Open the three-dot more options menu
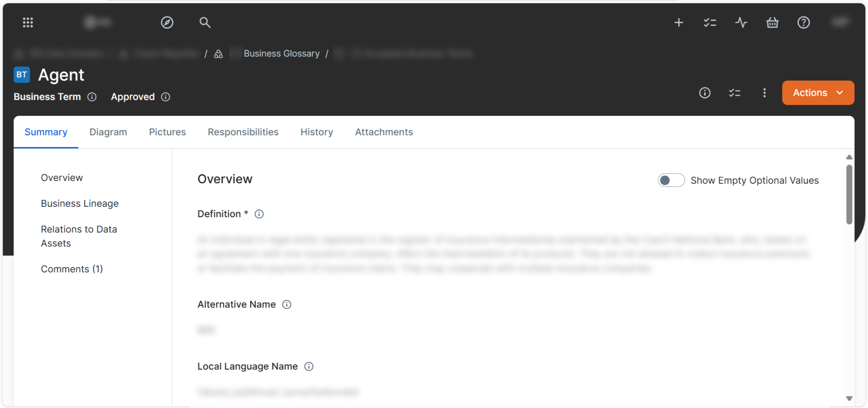868x408 pixels. coord(764,93)
